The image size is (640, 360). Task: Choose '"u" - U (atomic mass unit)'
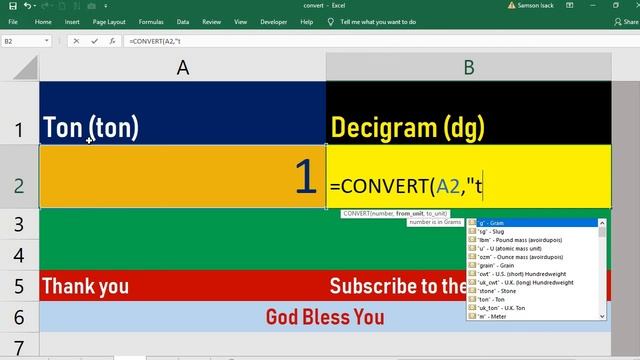pyautogui.click(x=533, y=249)
